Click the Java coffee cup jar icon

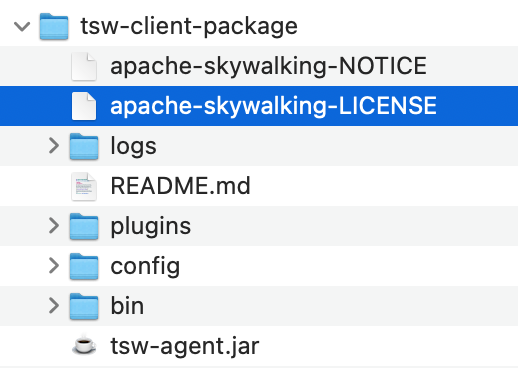[x=84, y=345]
